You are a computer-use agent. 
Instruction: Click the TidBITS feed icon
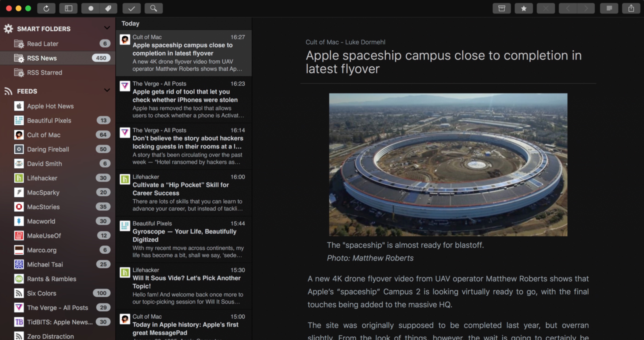coord(19,322)
